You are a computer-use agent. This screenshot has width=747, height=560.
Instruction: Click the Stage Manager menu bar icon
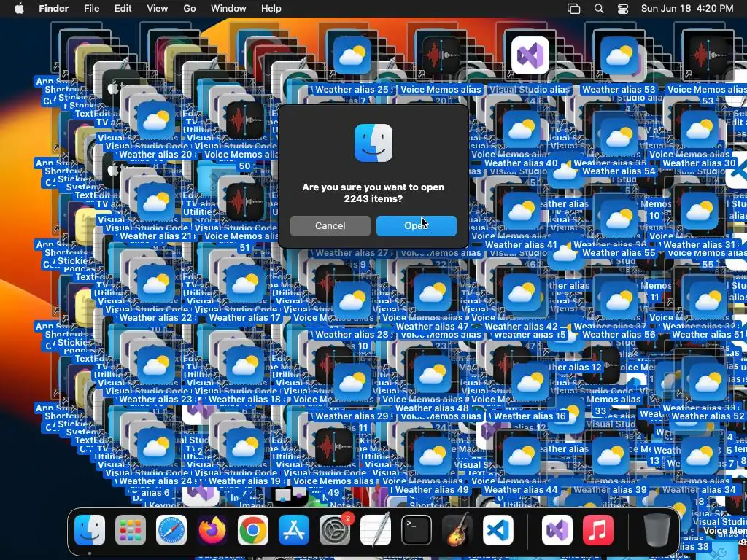(573, 9)
